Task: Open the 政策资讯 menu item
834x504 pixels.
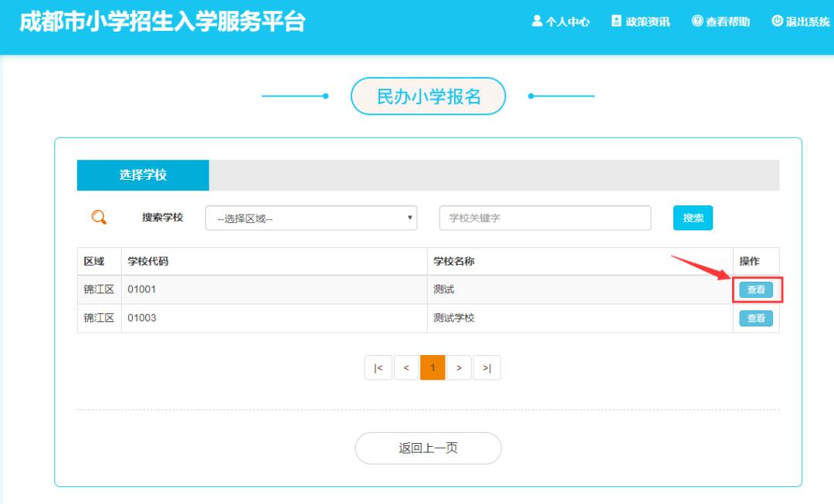Action: [639, 22]
